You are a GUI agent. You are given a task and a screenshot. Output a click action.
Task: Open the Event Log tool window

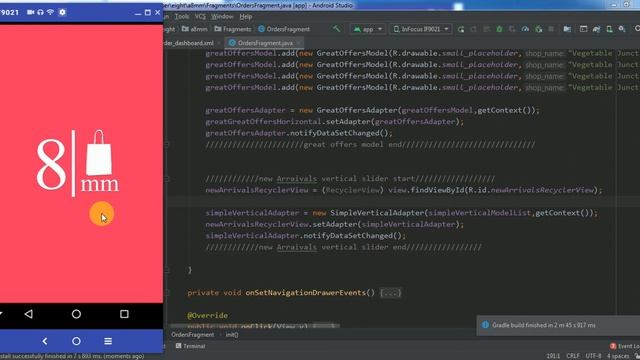click(624, 346)
